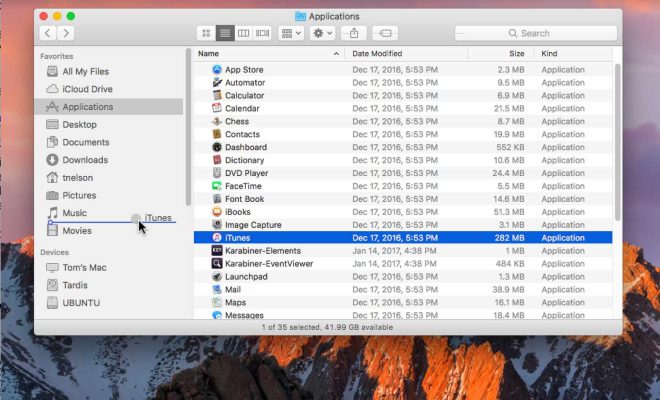Select the Messages row name

coord(245,315)
